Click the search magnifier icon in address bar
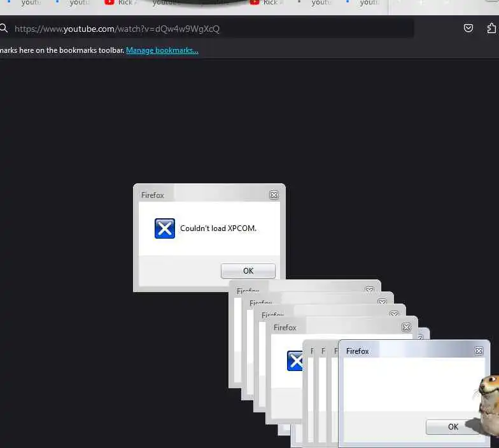 point(4,28)
